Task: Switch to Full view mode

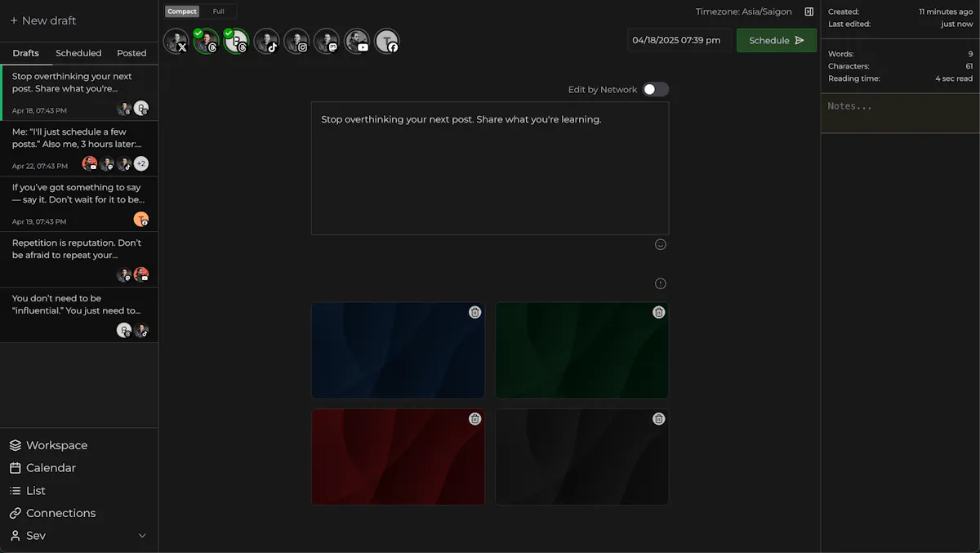Action: (218, 11)
